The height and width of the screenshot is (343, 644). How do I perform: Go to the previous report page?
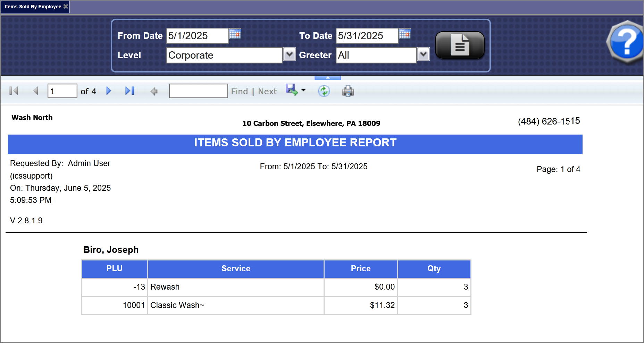coord(35,91)
